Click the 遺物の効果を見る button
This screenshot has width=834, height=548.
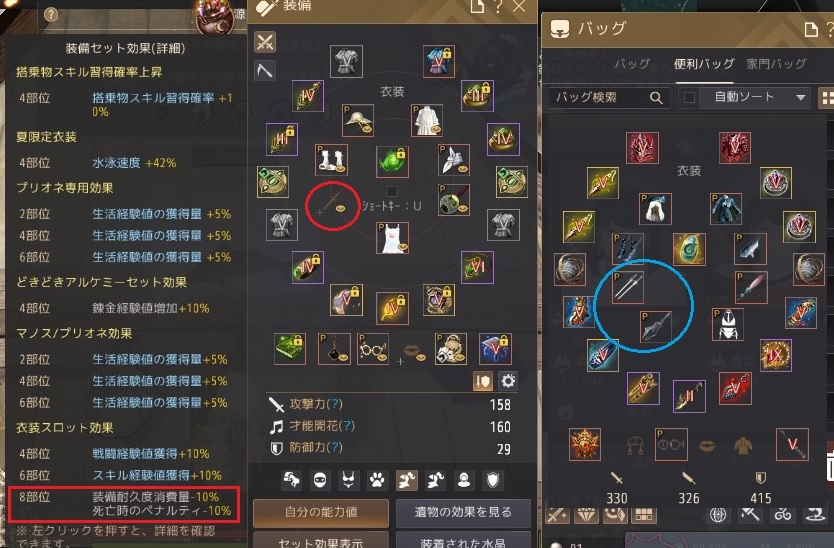(x=463, y=512)
